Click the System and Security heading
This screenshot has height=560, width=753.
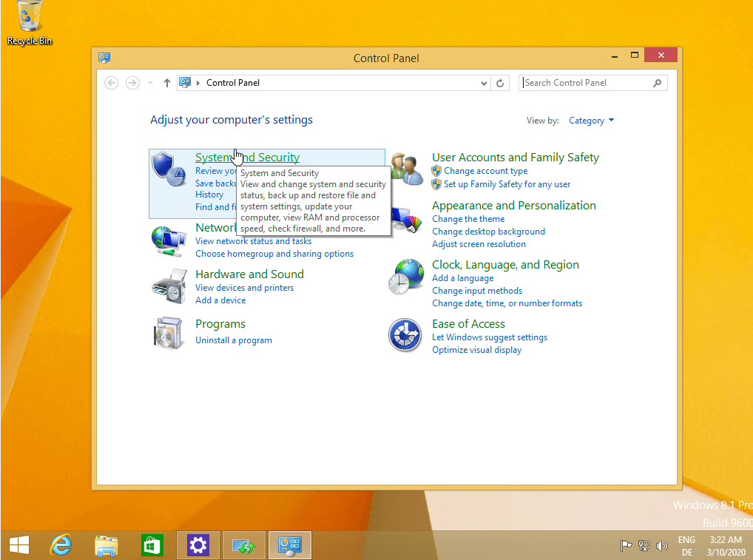247,158
